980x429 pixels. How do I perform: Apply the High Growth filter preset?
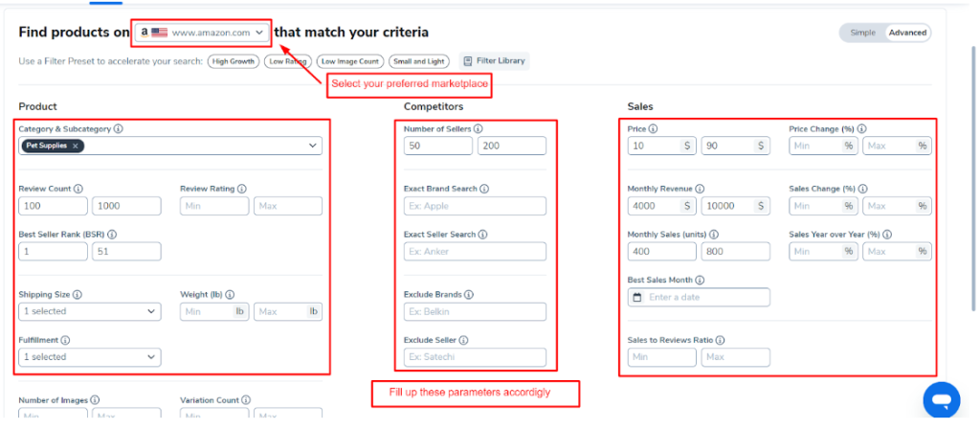[234, 62]
